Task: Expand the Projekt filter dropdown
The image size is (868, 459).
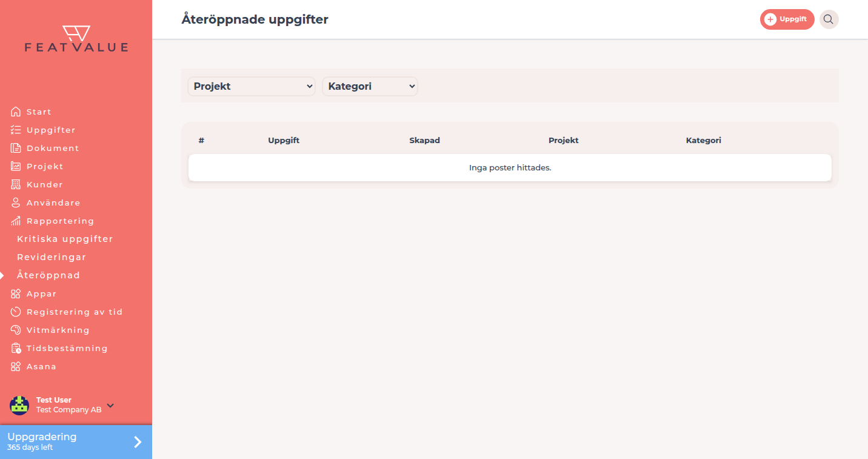Action: point(251,86)
